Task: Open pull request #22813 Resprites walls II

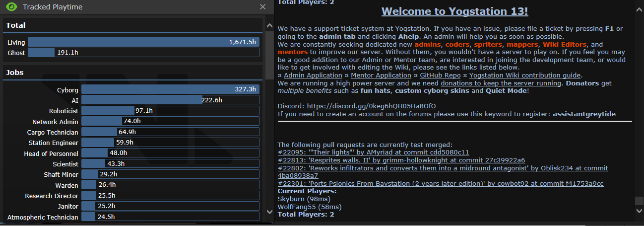Action: [x=401, y=160]
